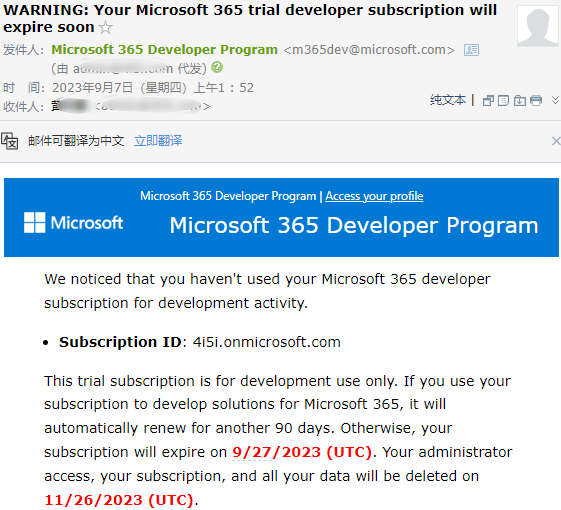Click the save/download email icon
This screenshot has height=510, width=561.
coord(519,101)
